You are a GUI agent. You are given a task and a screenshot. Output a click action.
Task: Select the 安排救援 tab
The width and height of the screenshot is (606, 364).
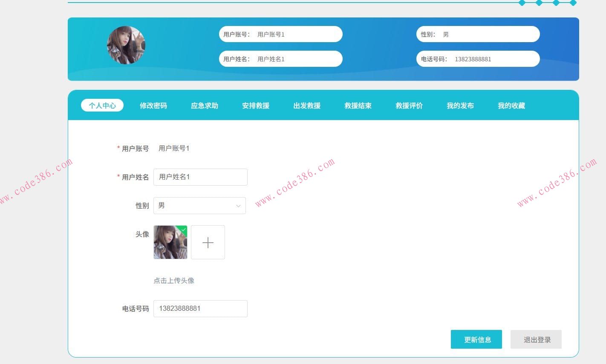pos(256,106)
